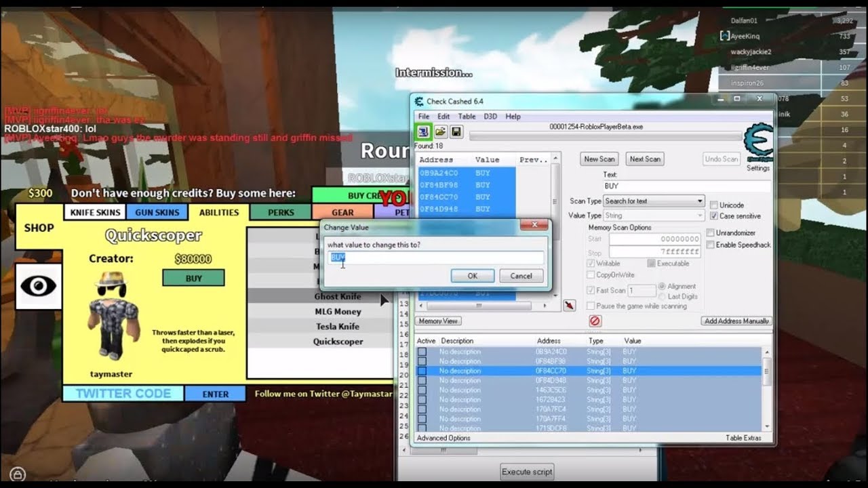868x488 pixels.
Task: Cancel the Change Value dialog
Action: [521, 276]
